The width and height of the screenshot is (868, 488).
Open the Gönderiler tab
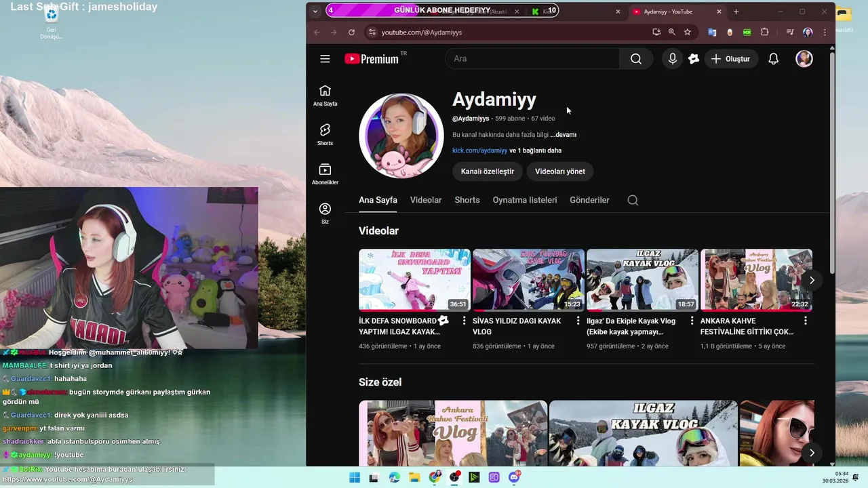[589, 200]
